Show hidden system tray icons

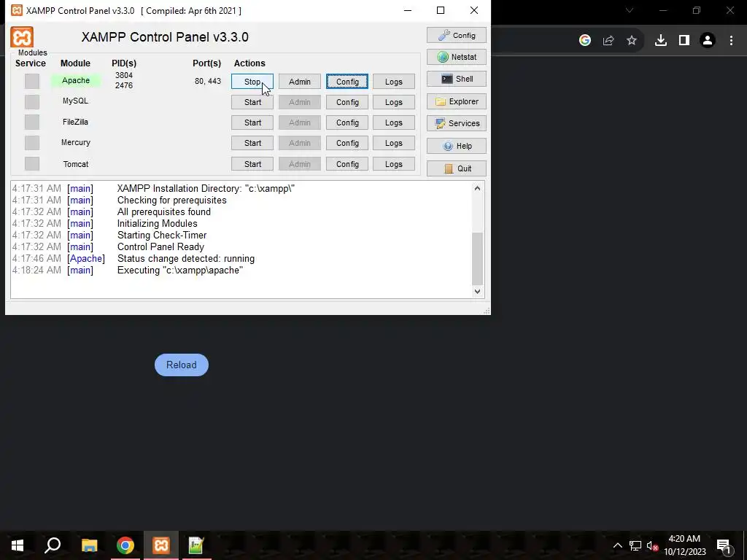pyautogui.click(x=617, y=545)
